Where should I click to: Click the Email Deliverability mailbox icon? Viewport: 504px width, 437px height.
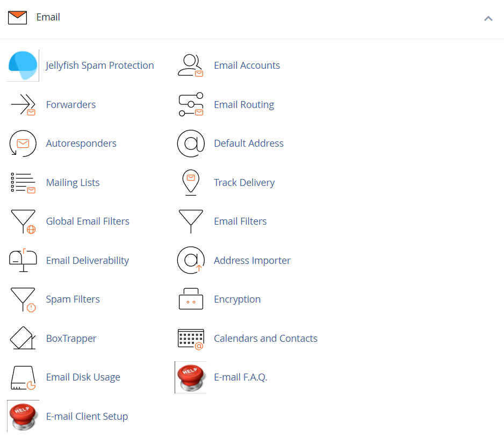[x=23, y=261]
